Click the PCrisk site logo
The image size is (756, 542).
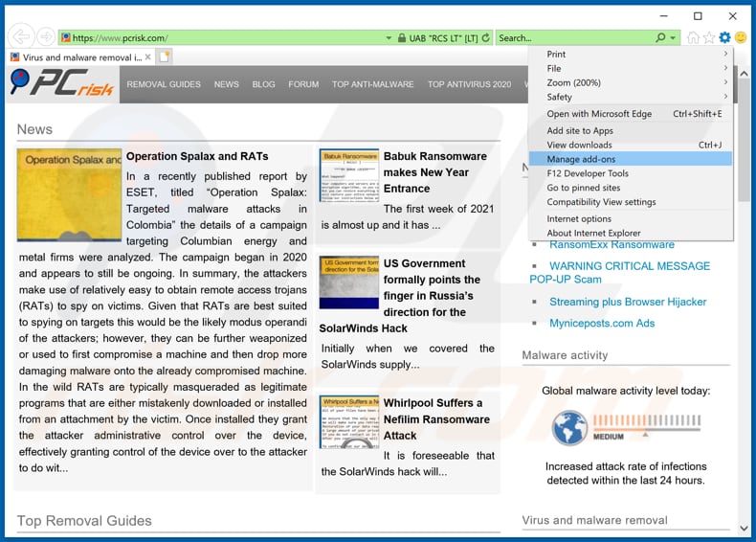62,84
